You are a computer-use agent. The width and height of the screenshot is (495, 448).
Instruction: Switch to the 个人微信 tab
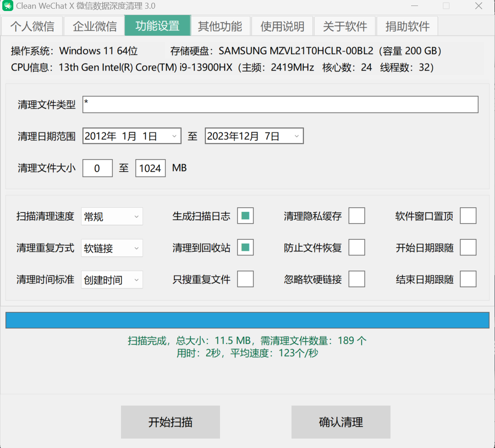(x=32, y=26)
